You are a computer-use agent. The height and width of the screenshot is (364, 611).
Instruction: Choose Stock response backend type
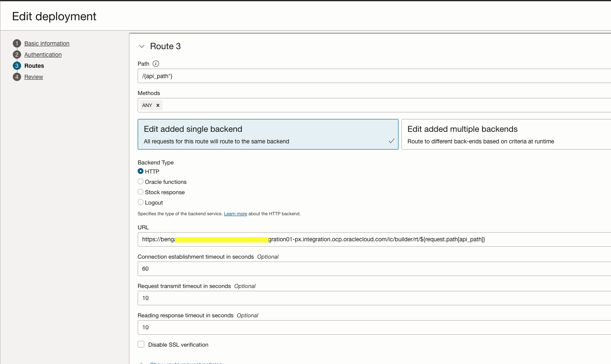[141, 192]
